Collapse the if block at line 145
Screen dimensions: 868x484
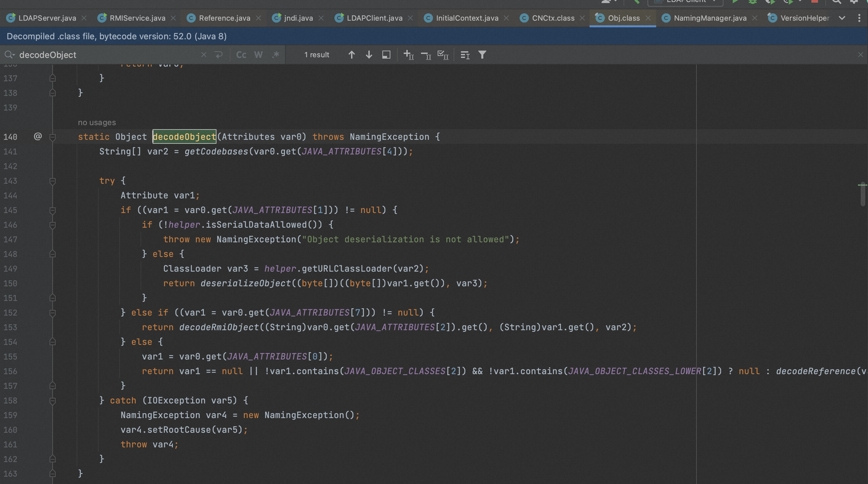pos(53,210)
